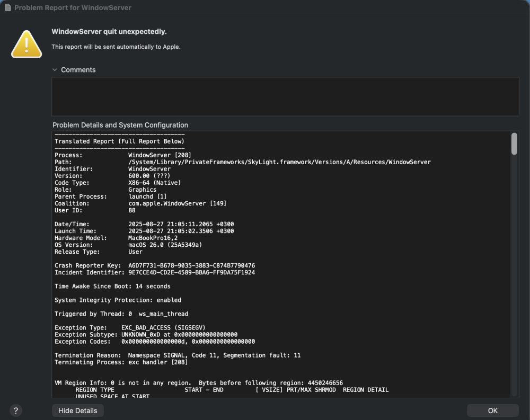Click OS Version 'macOS 26.0 (25A5349a)'
530x420 pixels.
point(165,245)
